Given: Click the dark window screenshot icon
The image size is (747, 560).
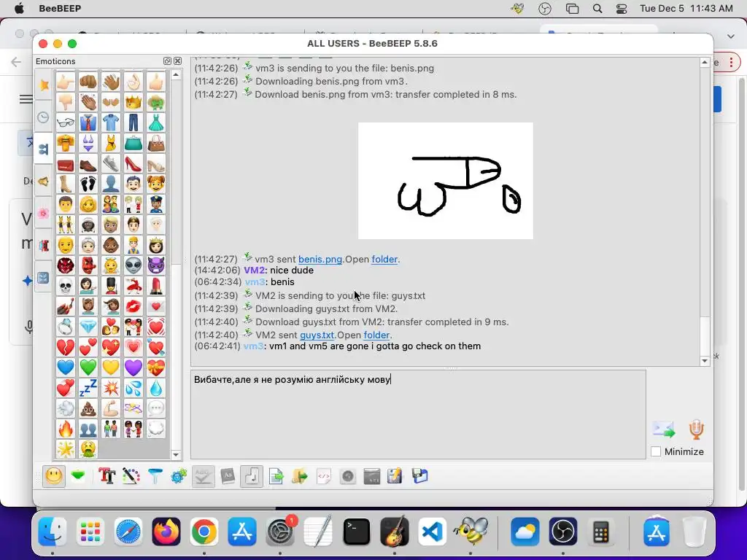Looking at the screenshot, I should (x=371, y=475).
